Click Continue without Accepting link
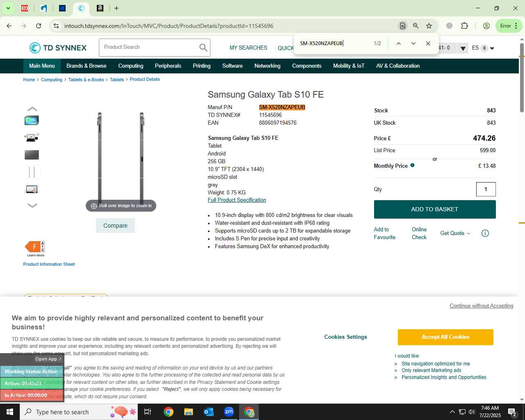This screenshot has height=420, width=525. click(x=482, y=306)
